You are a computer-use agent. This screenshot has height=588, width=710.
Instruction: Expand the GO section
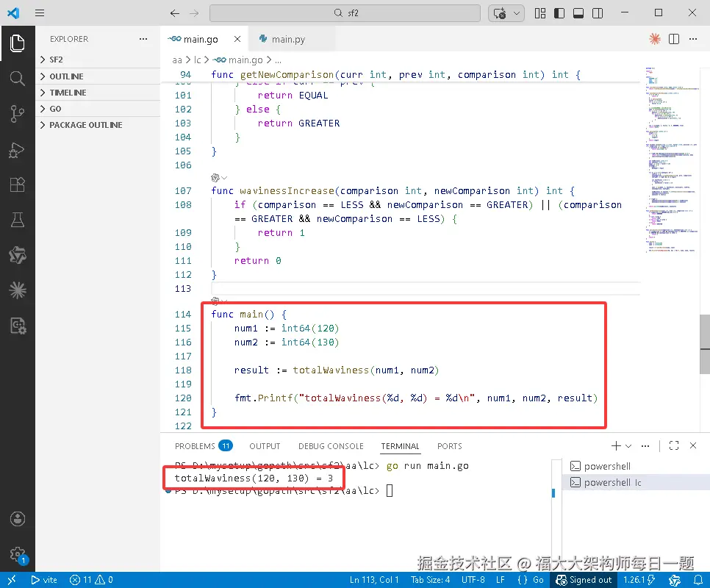(98, 109)
